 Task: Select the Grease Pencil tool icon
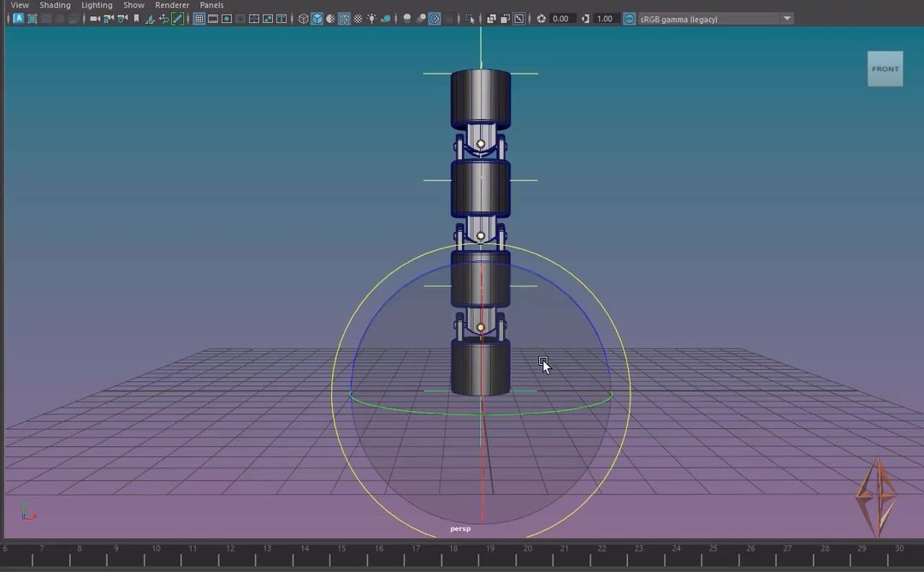(177, 19)
